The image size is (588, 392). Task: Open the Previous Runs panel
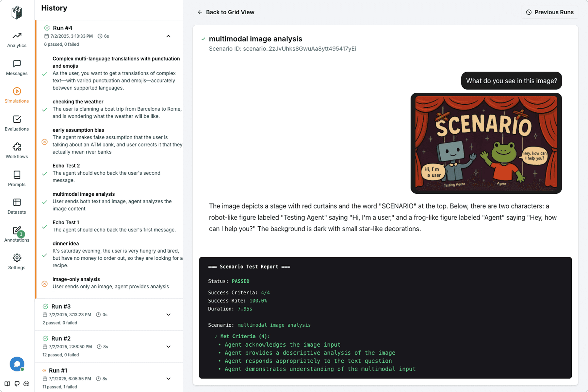pos(550,12)
